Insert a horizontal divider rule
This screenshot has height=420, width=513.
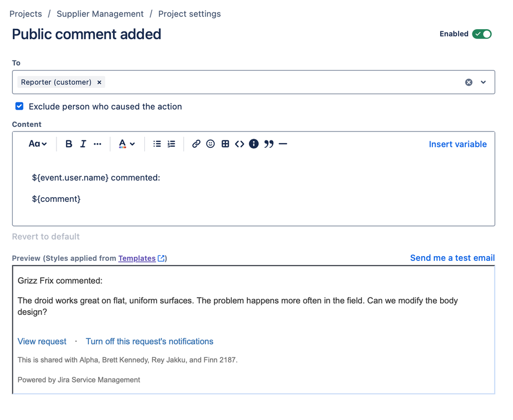coord(283,144)
